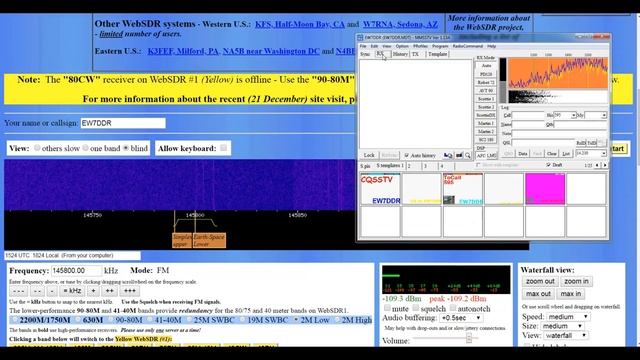This screenshot has height=360, width=640.
Task: Toggle the Allow keyboard checkbox
Action: 223,148
